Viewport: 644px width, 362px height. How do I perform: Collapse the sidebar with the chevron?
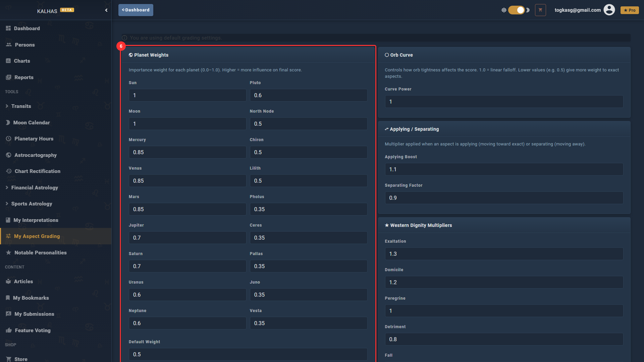(106, 10)
